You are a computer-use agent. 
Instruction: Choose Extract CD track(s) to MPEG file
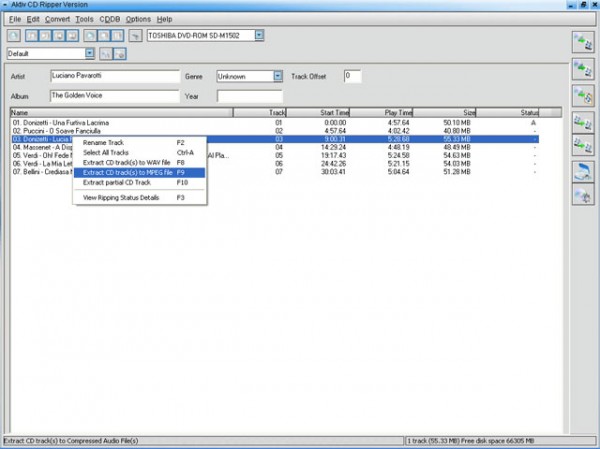[128, 172]
